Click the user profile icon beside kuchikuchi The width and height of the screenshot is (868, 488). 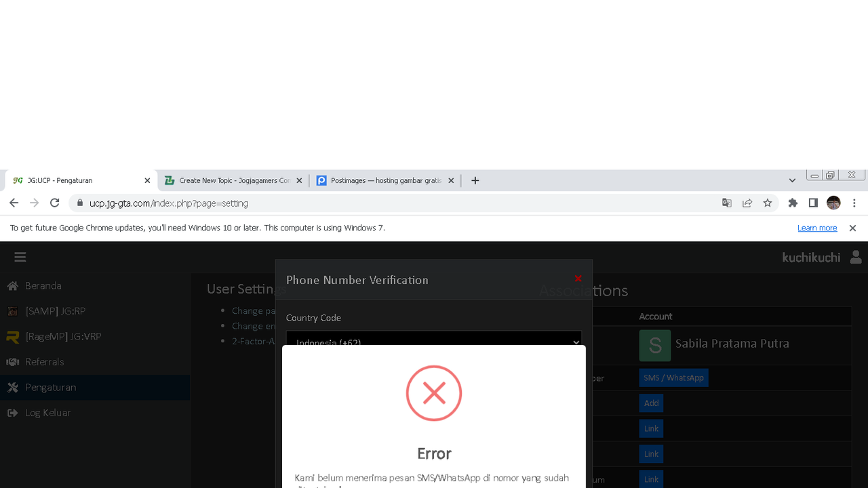(856, 257)
